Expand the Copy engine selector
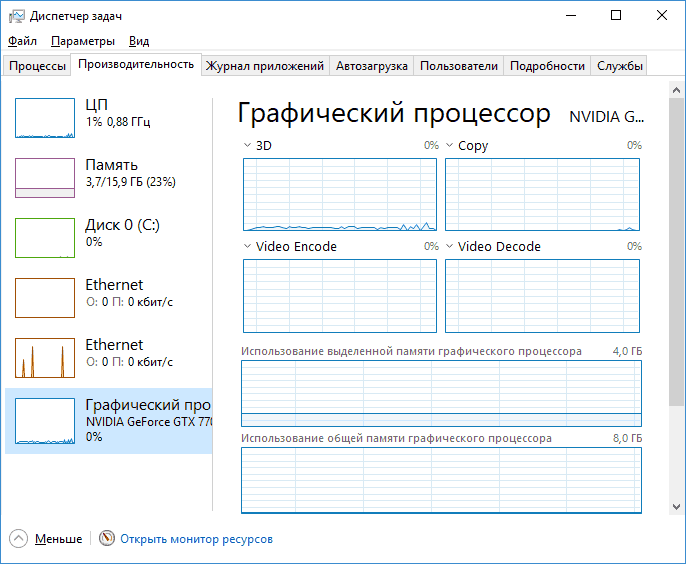Viewport: 686px width, 564px height. click(449, 145)
